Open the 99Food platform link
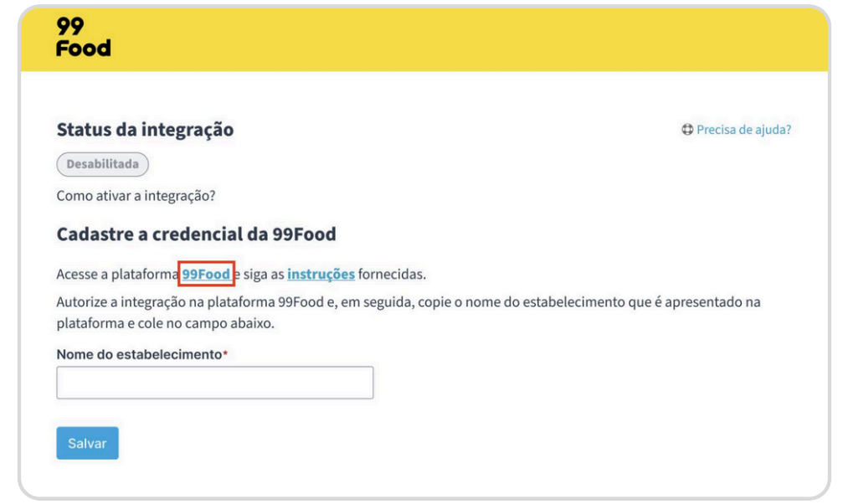The width and height of the screenshot is (848, 504). coord(206,275)
